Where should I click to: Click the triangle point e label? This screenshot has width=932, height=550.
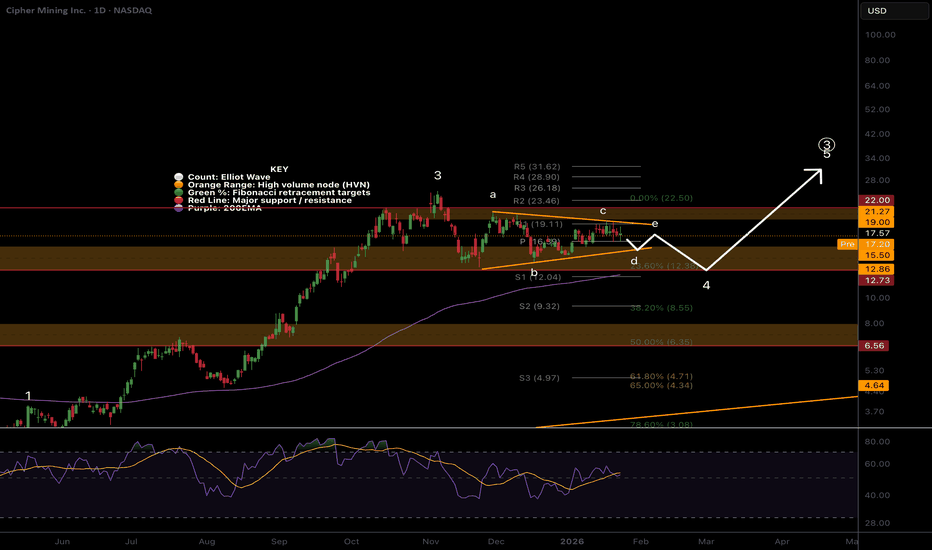pos(654,224)
